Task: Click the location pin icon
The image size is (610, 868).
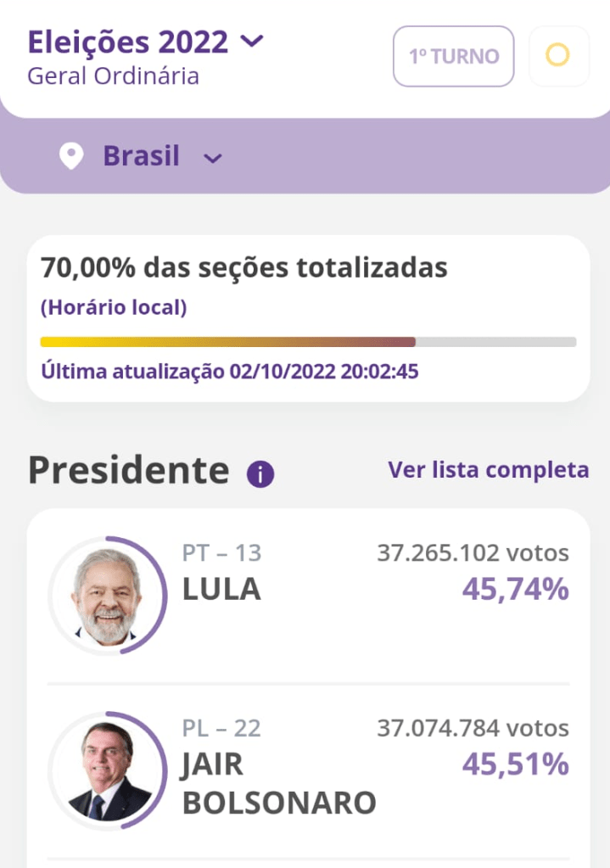Action: [x=71, y=157]
